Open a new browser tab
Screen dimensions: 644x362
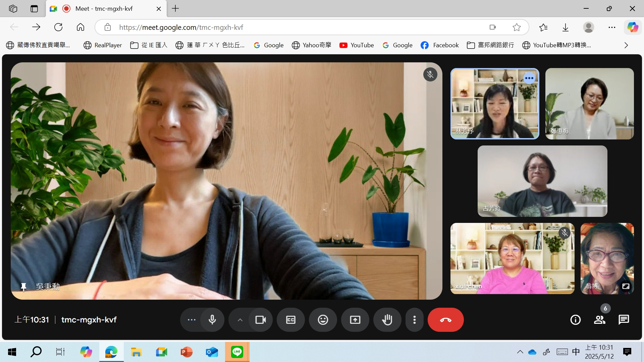click(x=175, y=9)
